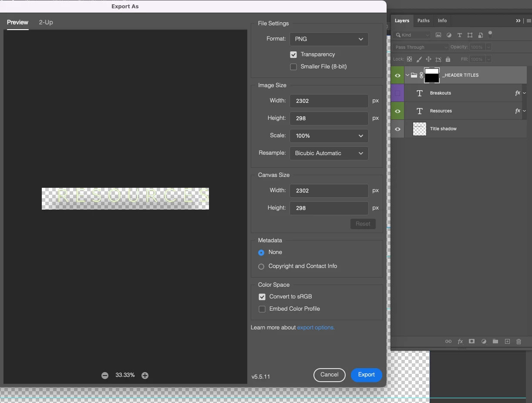Viewport: 532px width, 403px height.
Task: Click Image Size Width input field
Action: [329, 101]
